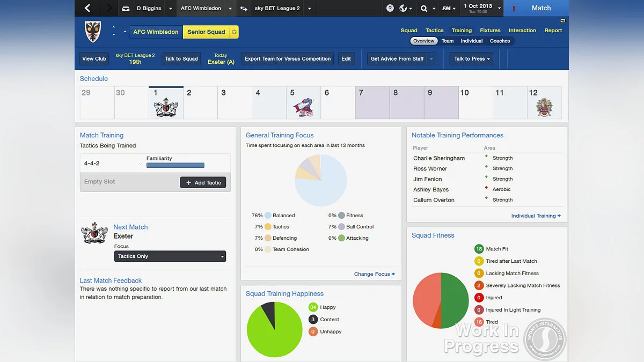The height and width of the screenshot is (362, 644).
Task: Open the date dropdown beside 1 Oct 2013
Action: pyautogui.click(x=499, y=8)
